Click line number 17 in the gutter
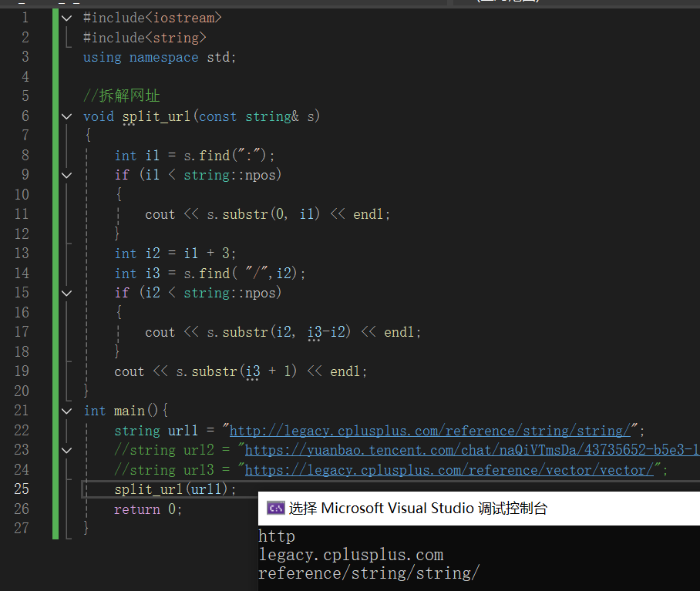The height and width of the screenshot is (591, 700). 22,332
